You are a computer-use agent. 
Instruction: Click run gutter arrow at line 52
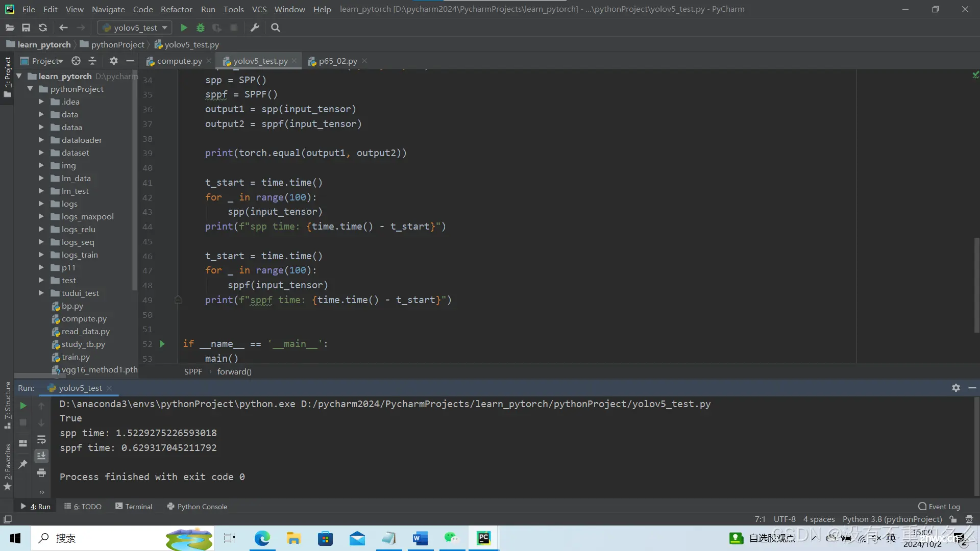coord(162,344)
